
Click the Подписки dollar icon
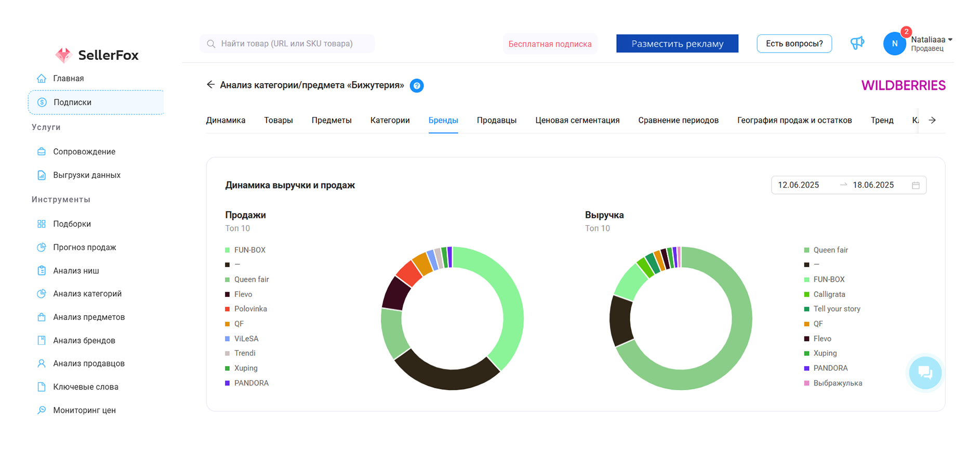42,102
